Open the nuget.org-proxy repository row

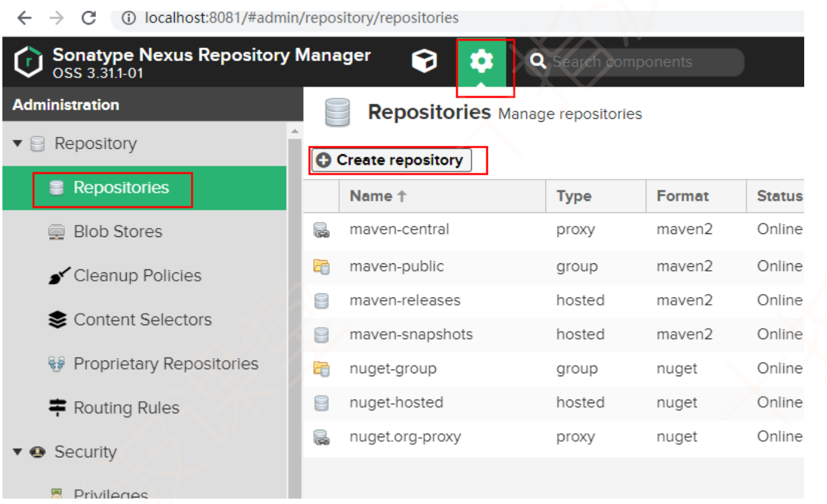[x=553, y=437]
